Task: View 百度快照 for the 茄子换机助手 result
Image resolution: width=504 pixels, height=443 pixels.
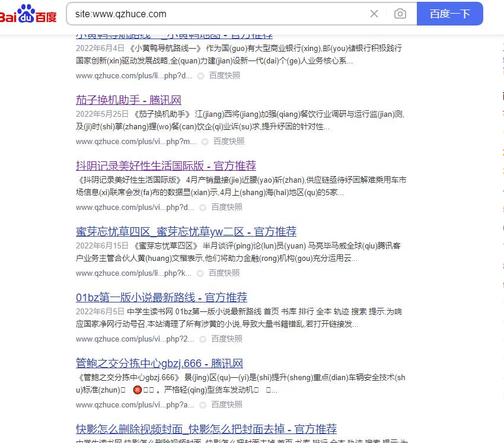Action: pos(229,141)
